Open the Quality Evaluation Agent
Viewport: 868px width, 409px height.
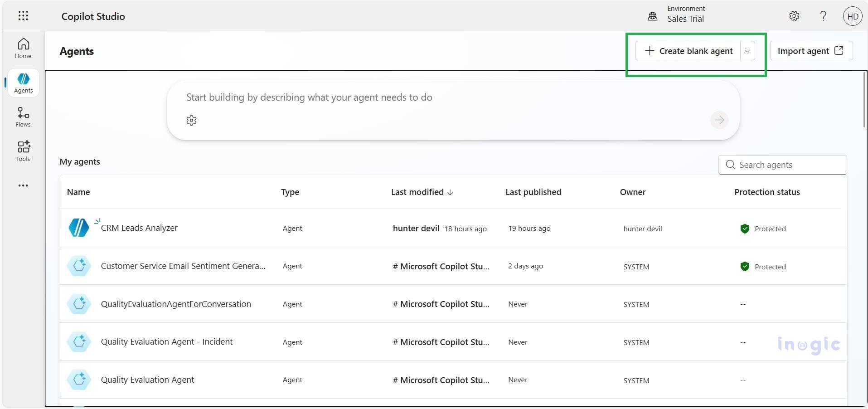147,380
